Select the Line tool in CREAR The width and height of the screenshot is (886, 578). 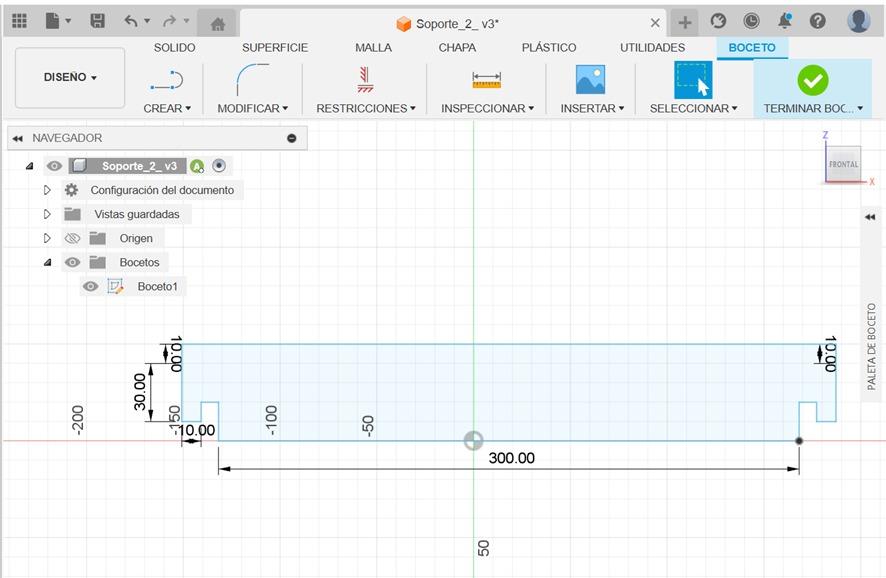(167, 81)
